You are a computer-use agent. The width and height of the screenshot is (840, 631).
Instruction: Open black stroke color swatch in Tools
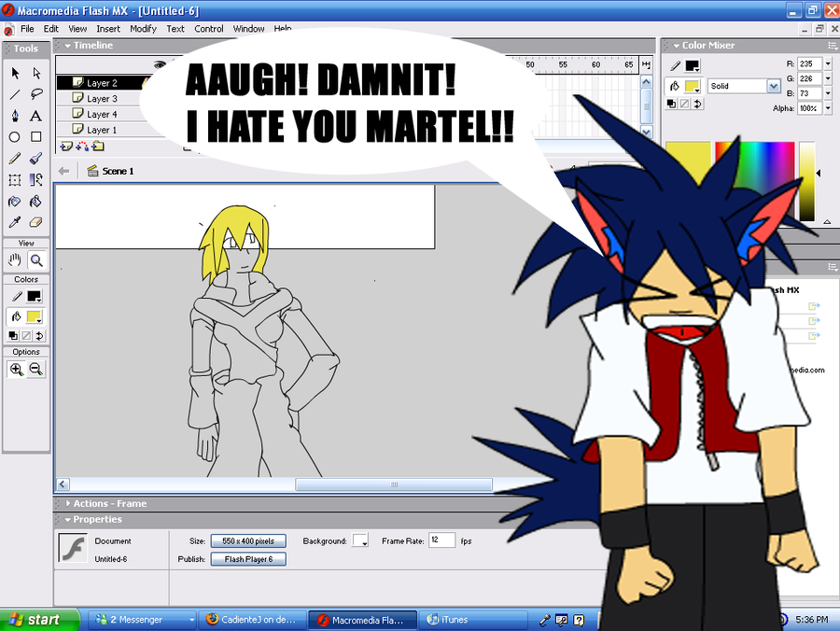(x=35, y=296)
